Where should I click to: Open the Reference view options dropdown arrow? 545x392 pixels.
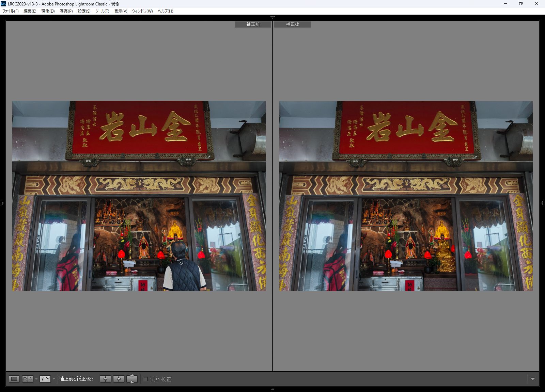(x=36, y=379)
